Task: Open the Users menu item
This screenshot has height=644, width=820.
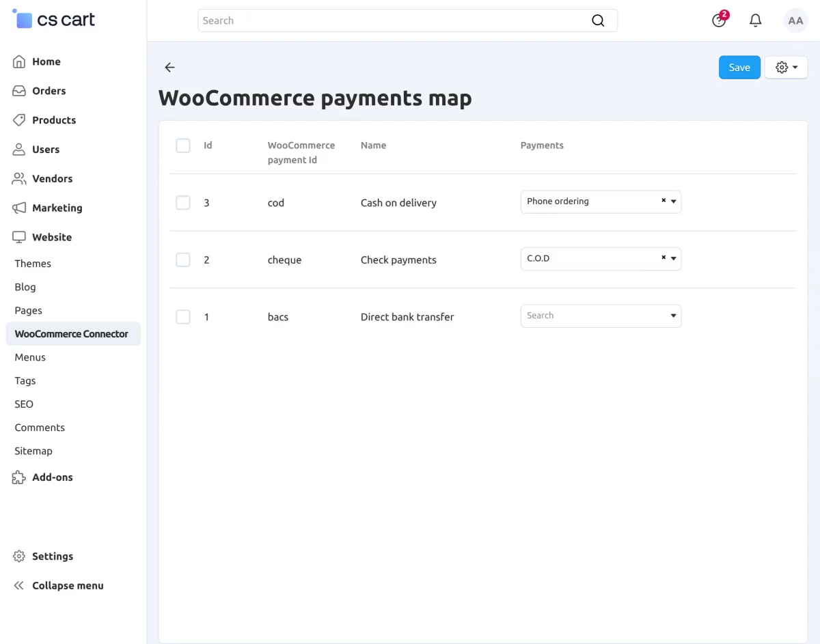Action: pos(46,150)
